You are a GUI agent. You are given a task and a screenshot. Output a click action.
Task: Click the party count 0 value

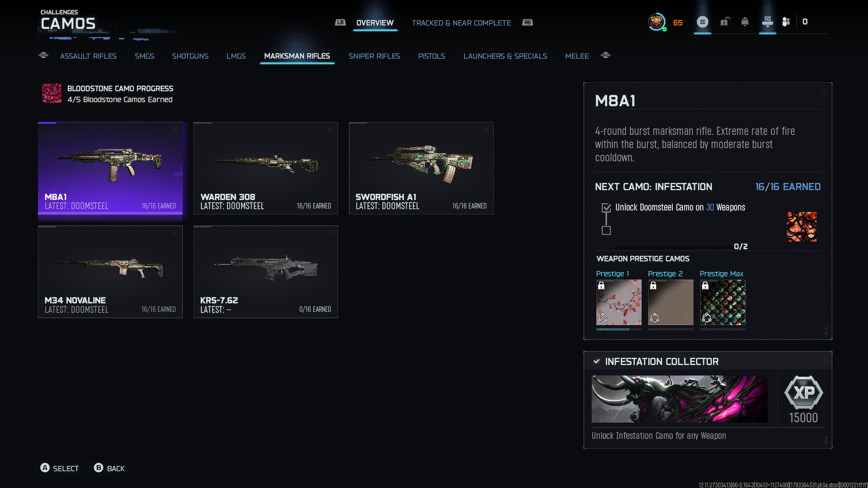pyautogui.click(x=805, y=22)
